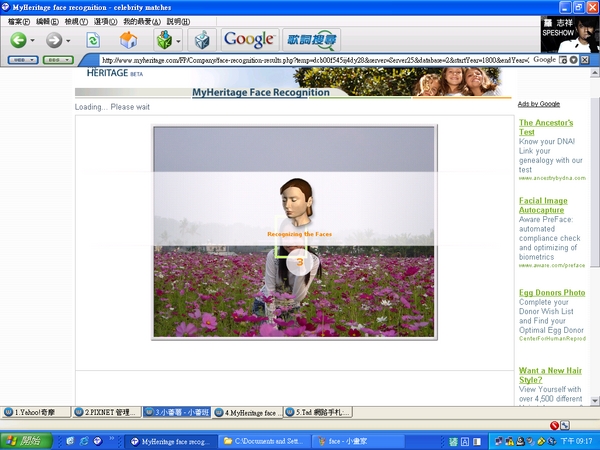This screenshot has height=450, width=600.
Task: Switch to tab 5.Ted 網路手札
Action: point(318,412)
